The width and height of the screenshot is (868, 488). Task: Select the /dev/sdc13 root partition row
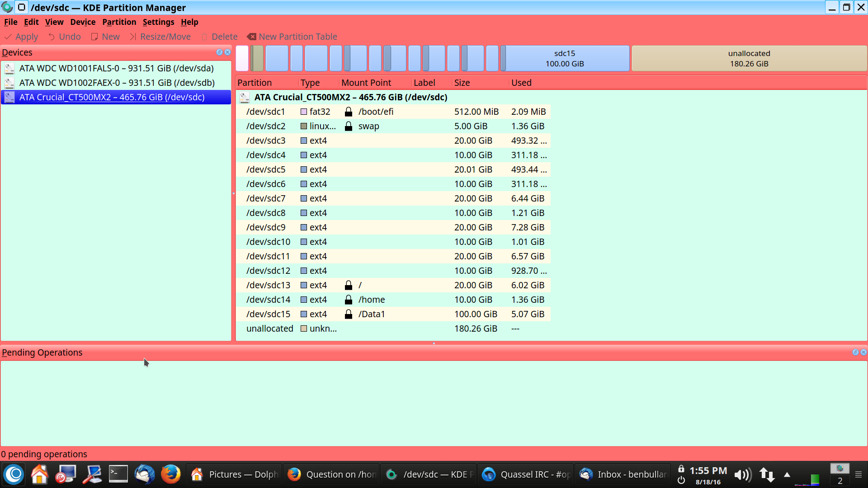[393, 285]
